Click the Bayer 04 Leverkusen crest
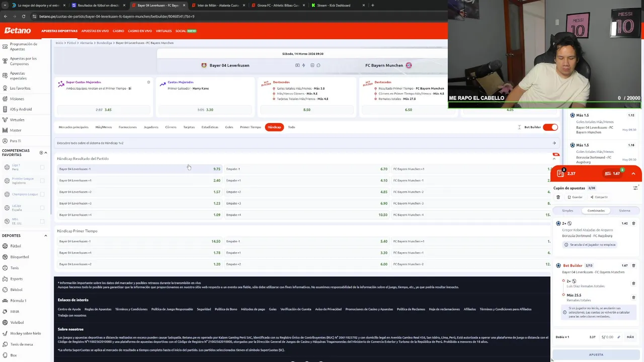This screenshot has height=362, width=644. coord(204,65)
